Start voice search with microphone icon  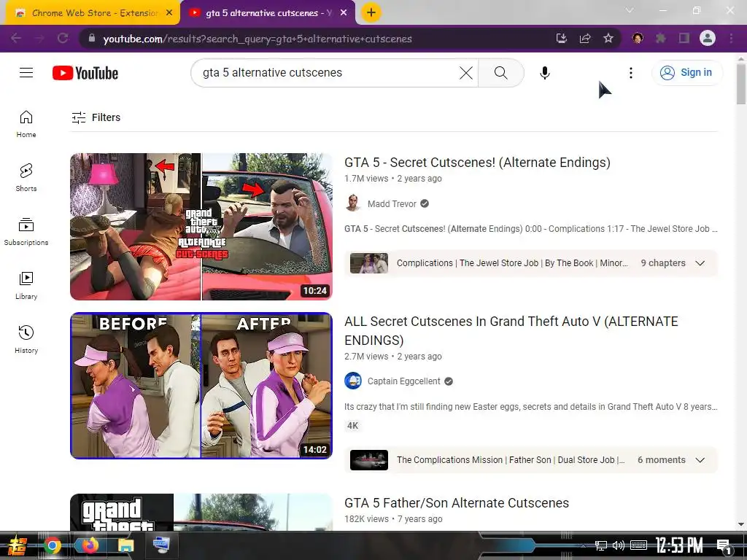544,73
